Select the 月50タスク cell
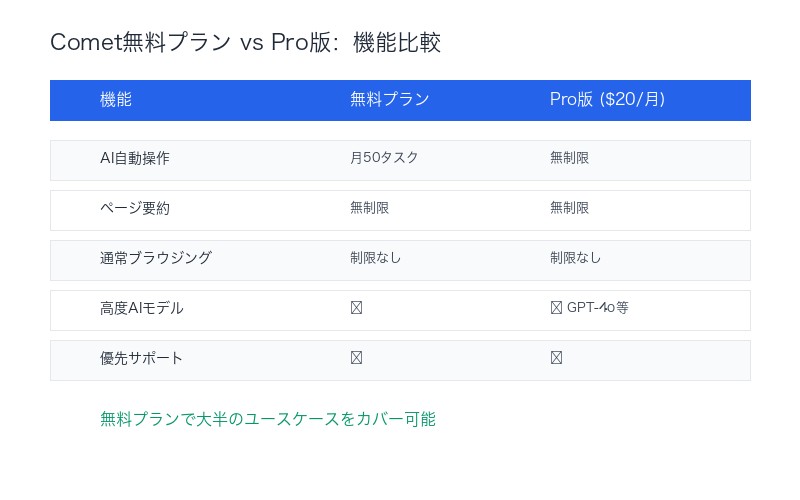 click(x=384, y=158)
